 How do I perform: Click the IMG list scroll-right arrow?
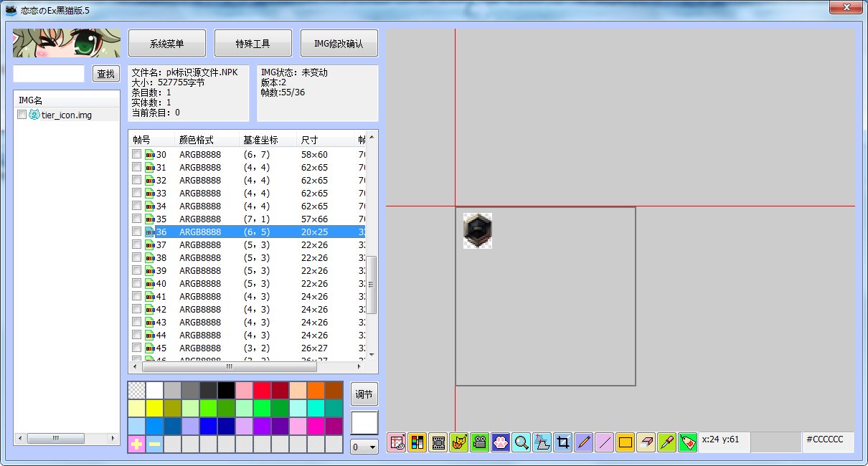(x=113, y=438)
